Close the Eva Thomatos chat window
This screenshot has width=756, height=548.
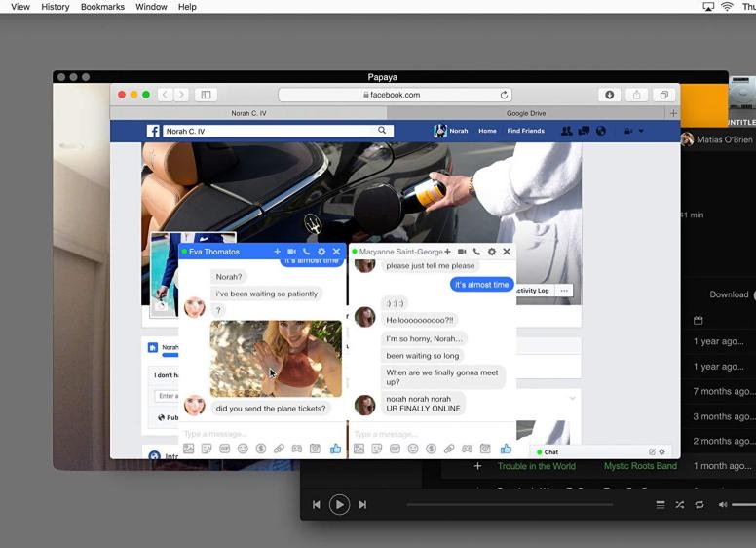(336, 252)
